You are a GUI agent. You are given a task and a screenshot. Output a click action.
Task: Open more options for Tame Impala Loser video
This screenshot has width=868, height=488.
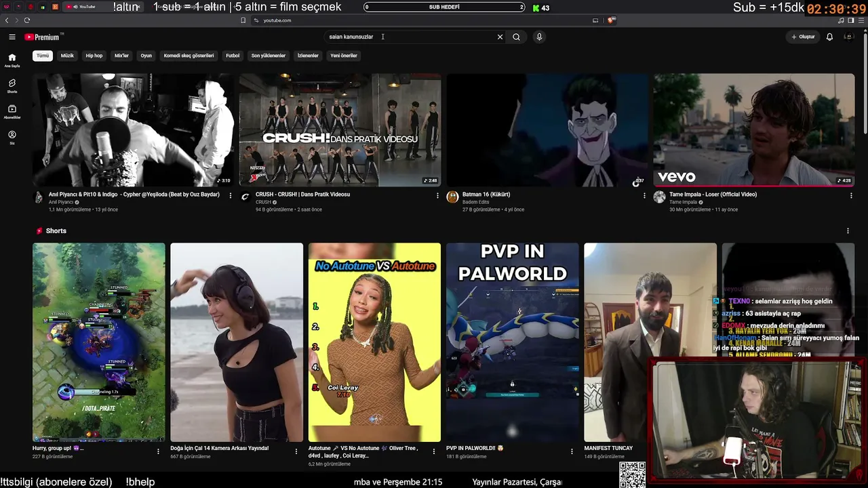point(851,196)
